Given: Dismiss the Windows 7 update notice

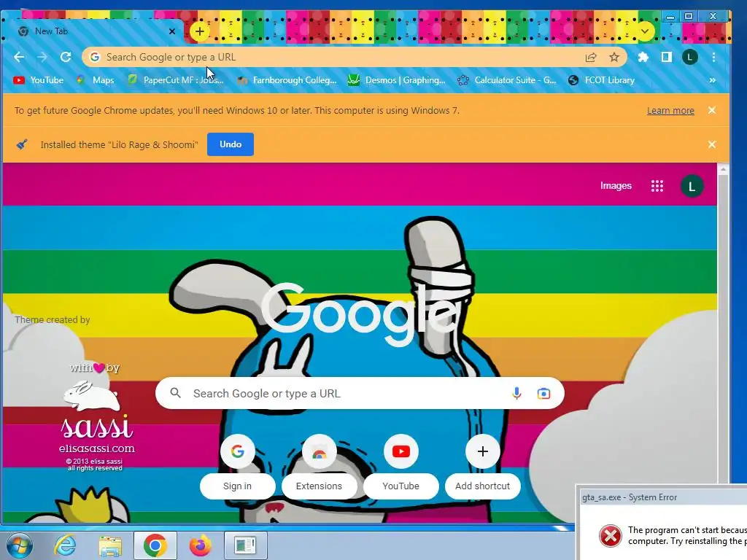Looking at the screenshot, I should click(712, 111).
